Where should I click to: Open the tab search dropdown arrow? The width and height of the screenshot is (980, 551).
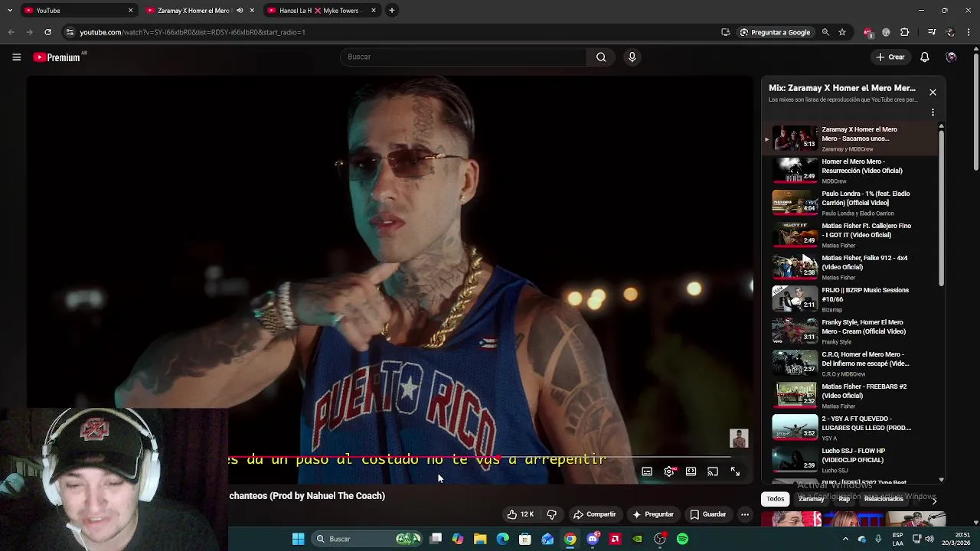(10, 11)
